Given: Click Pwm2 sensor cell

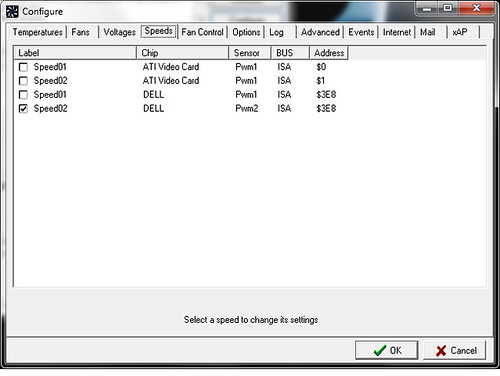Looking at the screenshot, I should (247, 109).
